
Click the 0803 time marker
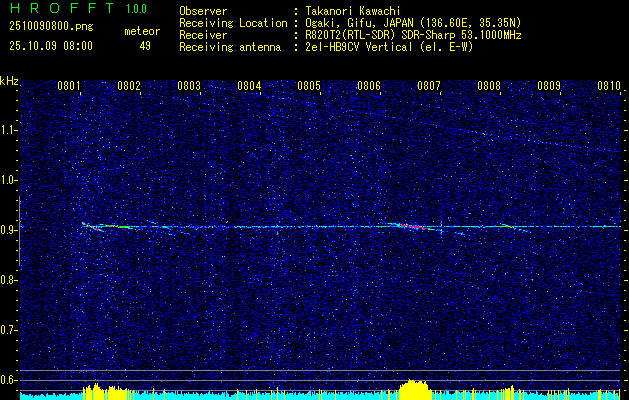point(189,86)
